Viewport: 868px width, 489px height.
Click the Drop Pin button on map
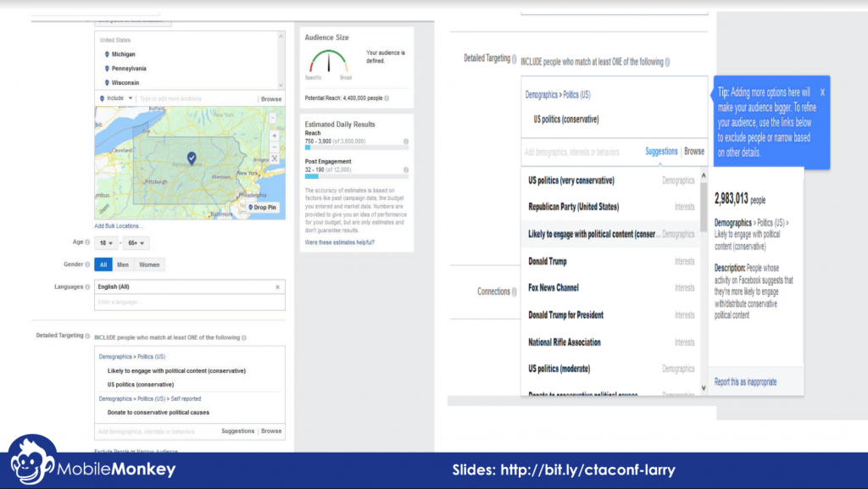(263, 208)
